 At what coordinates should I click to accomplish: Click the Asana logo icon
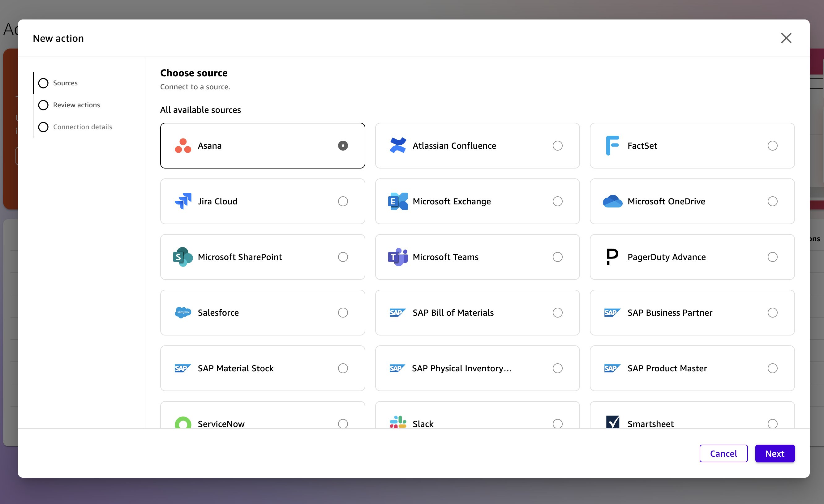pos(183,146)
